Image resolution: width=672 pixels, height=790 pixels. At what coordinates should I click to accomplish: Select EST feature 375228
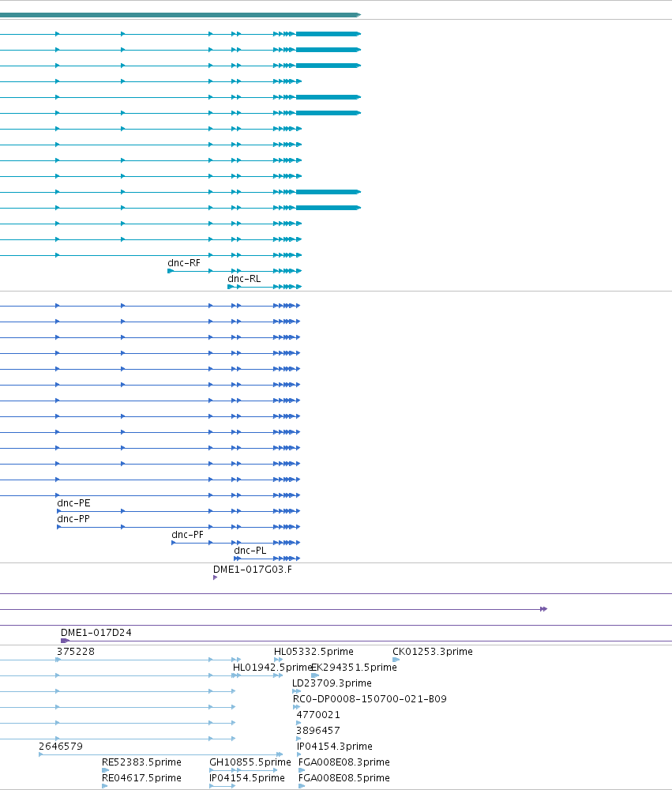76,652
